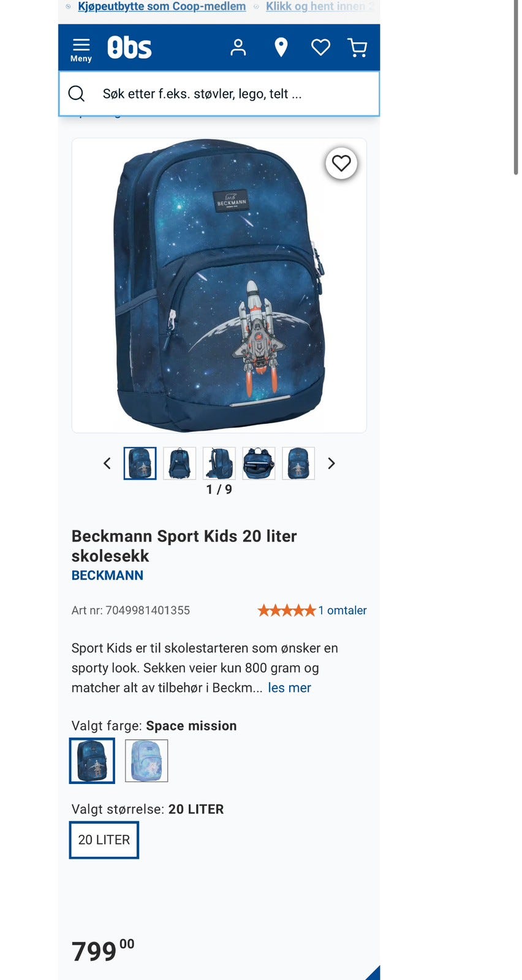Select the Space mission color swatch
This screenshot has width=522, height=980.
tap(92, 761)
